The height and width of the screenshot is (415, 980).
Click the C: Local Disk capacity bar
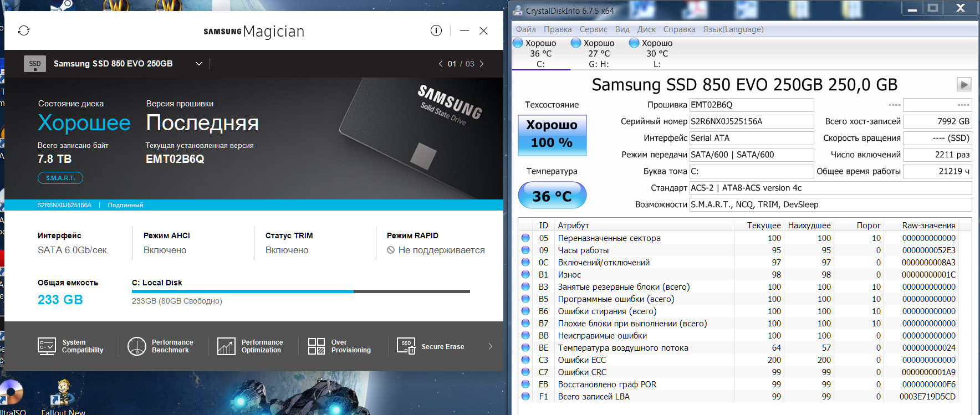coord(301,291)
